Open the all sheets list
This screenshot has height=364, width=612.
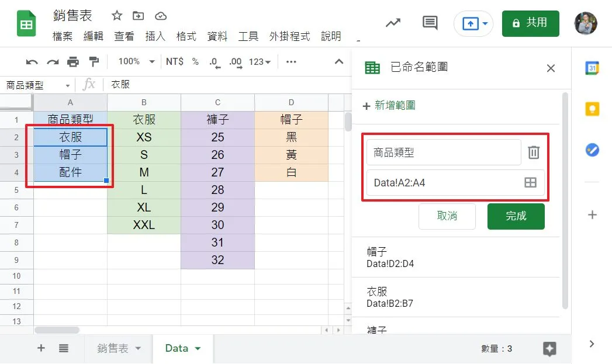(x=64, y=348)
